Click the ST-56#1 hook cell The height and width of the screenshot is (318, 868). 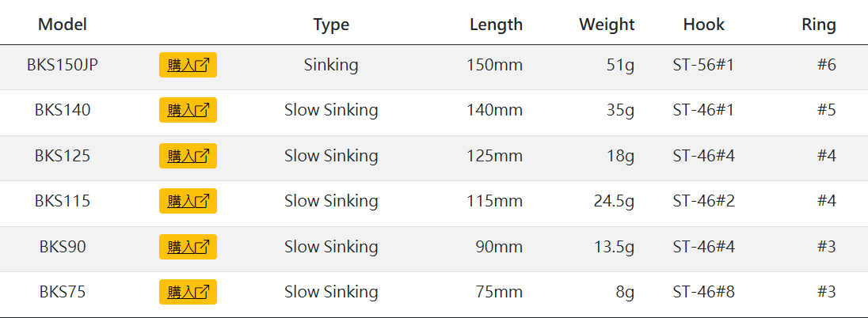(703, 65)
